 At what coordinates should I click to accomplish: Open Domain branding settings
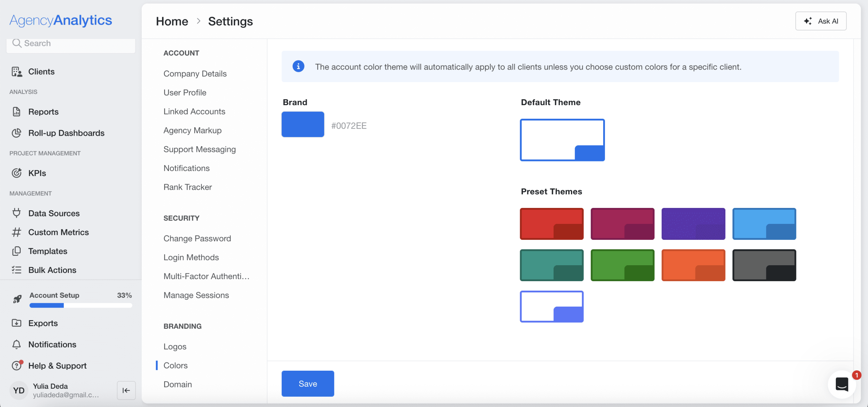point(178,384)
